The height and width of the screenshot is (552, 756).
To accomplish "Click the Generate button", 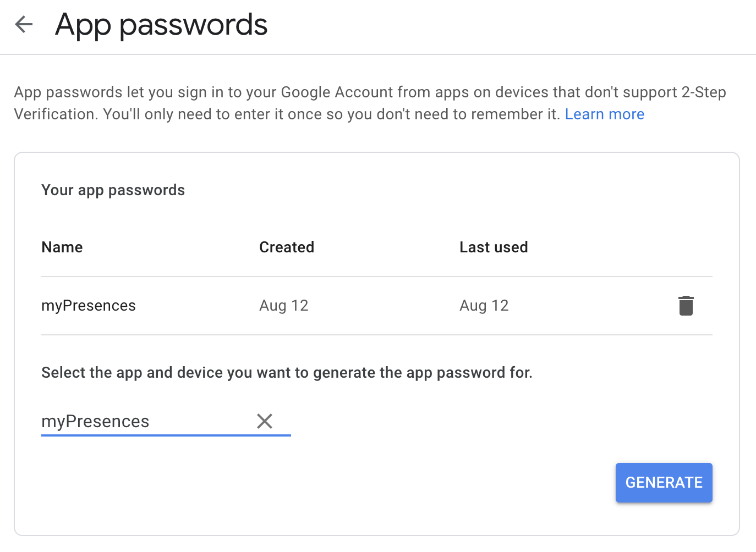I will 664,483.
